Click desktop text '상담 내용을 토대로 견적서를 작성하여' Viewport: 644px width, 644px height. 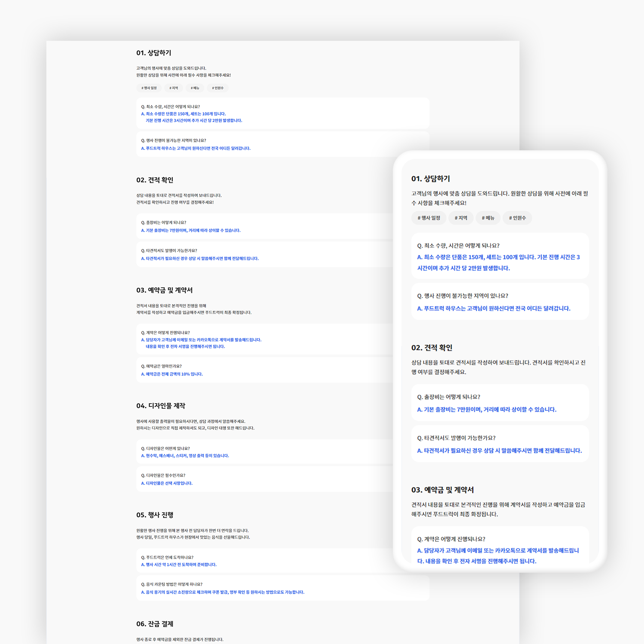(x=179, y=195)
